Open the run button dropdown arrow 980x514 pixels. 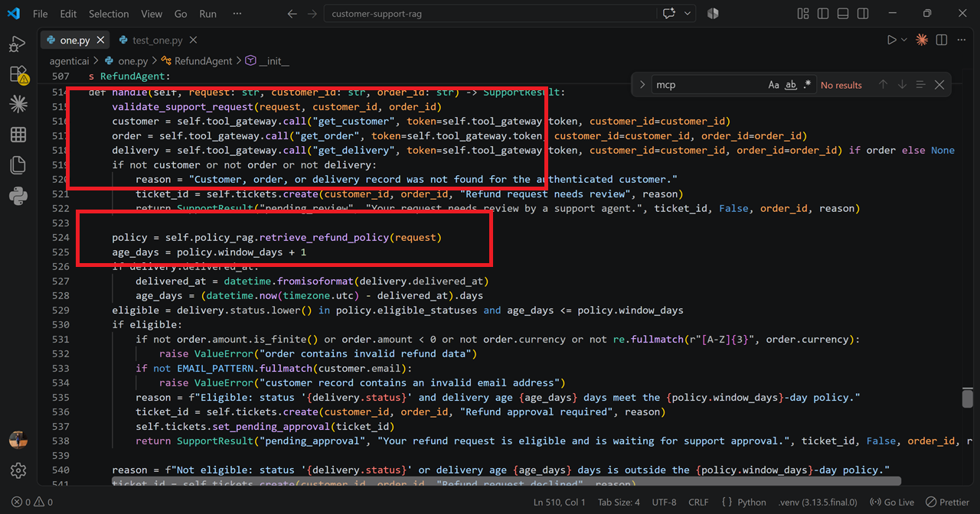904,40
